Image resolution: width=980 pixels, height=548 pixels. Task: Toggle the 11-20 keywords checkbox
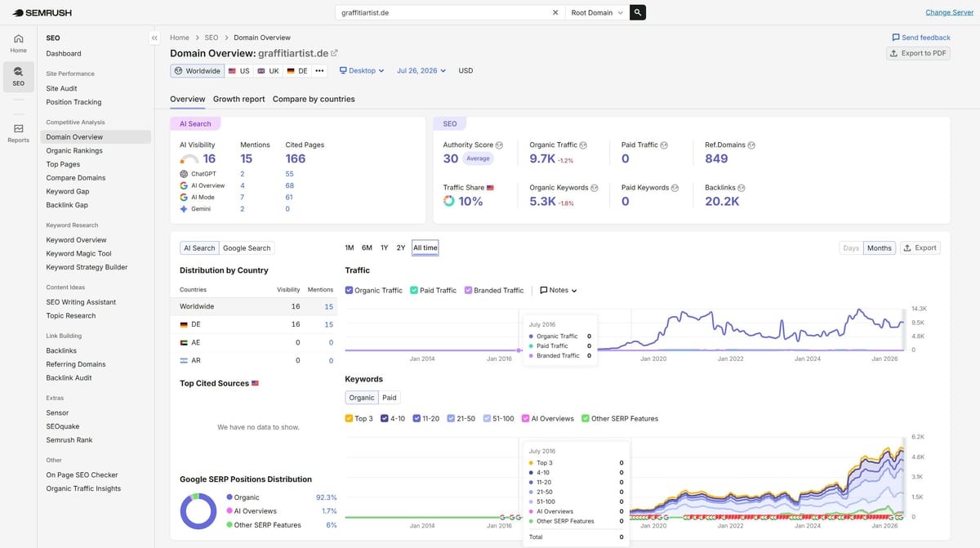416,418
